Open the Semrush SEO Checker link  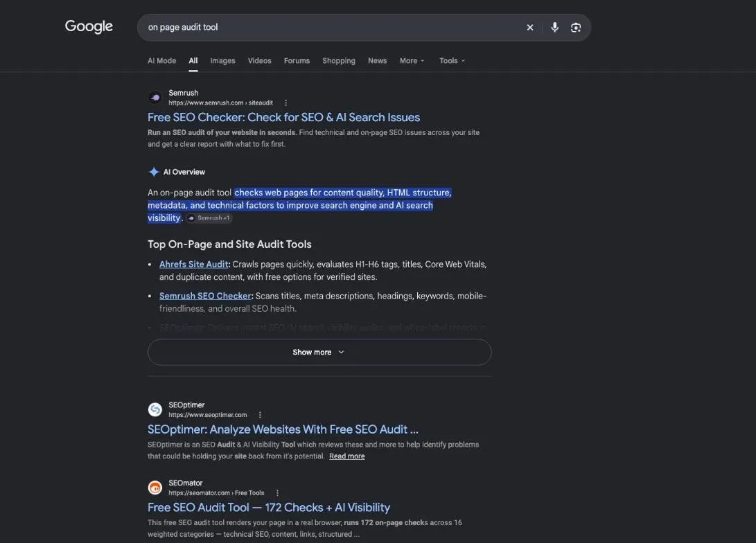[x=205, y=296]
